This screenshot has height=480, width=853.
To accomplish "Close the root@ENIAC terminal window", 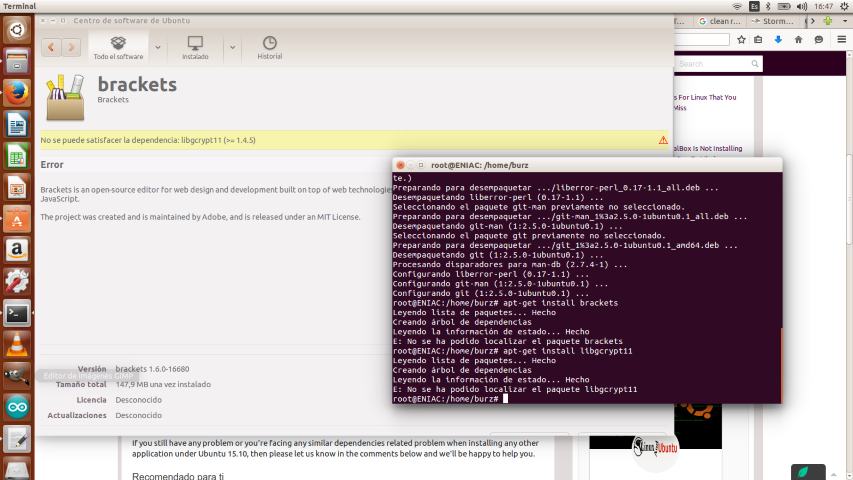I will click(400, 165).
